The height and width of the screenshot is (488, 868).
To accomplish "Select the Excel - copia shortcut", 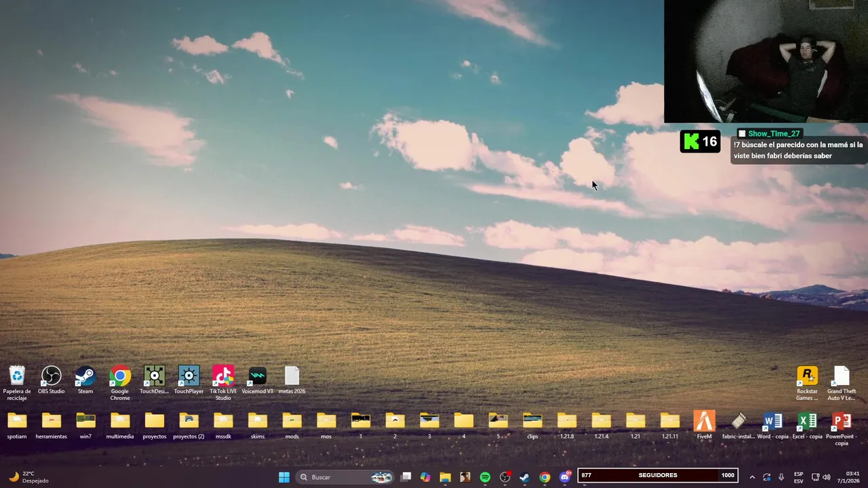I will click(807, 426).
